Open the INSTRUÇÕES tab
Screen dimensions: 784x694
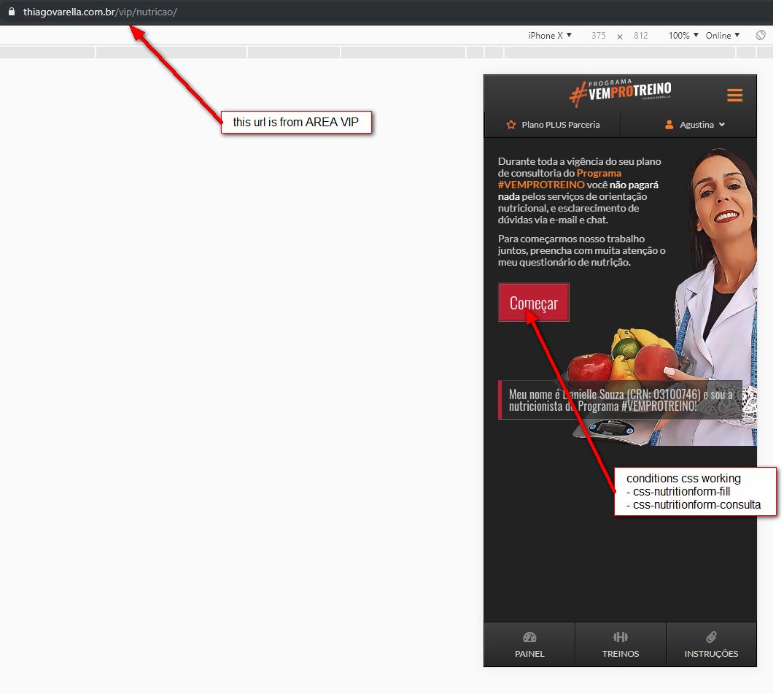711,644
